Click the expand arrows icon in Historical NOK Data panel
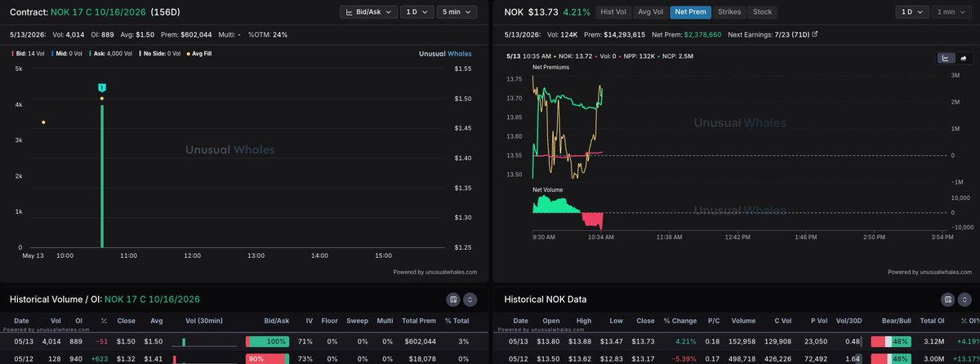The width and height of the screenshot is (980, 364). click(x=963, y=300)
